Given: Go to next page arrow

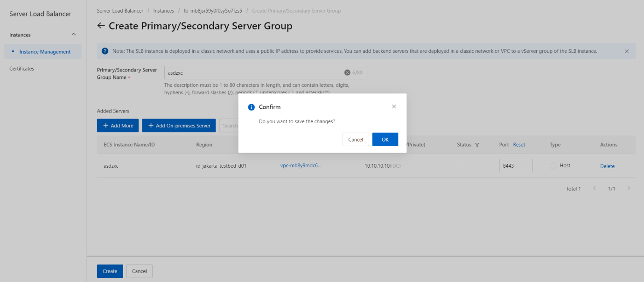Looking at the screenshot, I should [629, 189].
